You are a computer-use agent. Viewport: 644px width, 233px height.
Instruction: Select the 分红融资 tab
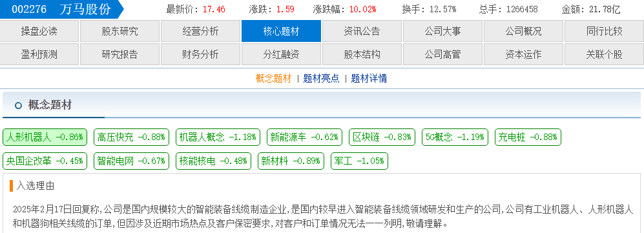[x=282, y=54]
